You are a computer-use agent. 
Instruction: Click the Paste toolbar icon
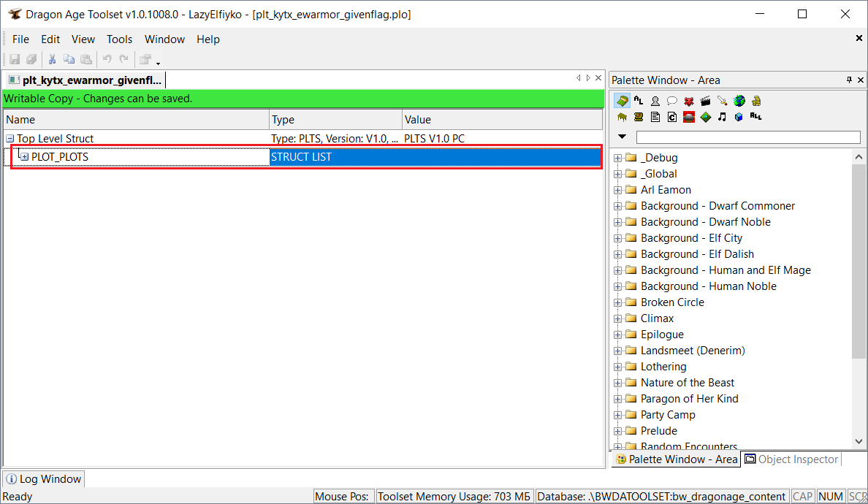pyautogui.click(x=85, y=59)
